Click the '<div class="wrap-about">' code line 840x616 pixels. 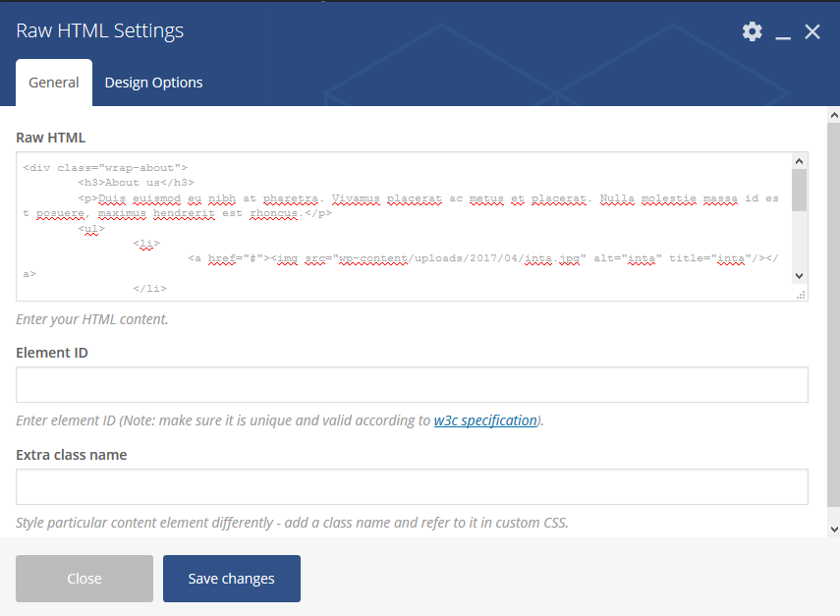tap(105, 168)
